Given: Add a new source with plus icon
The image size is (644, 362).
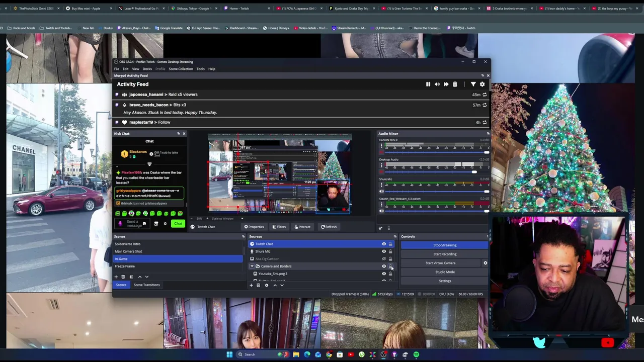Looking at the screenshot, I should 251,285.
